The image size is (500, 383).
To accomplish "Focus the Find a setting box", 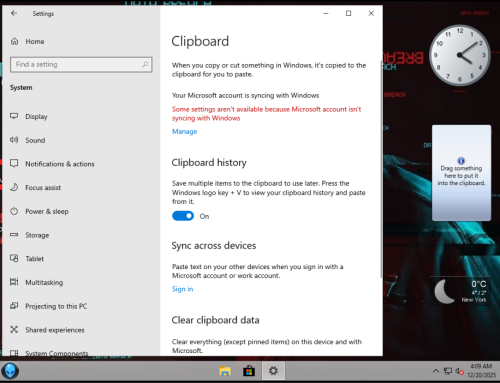I will pyautogui.click(x=81, y=64).
